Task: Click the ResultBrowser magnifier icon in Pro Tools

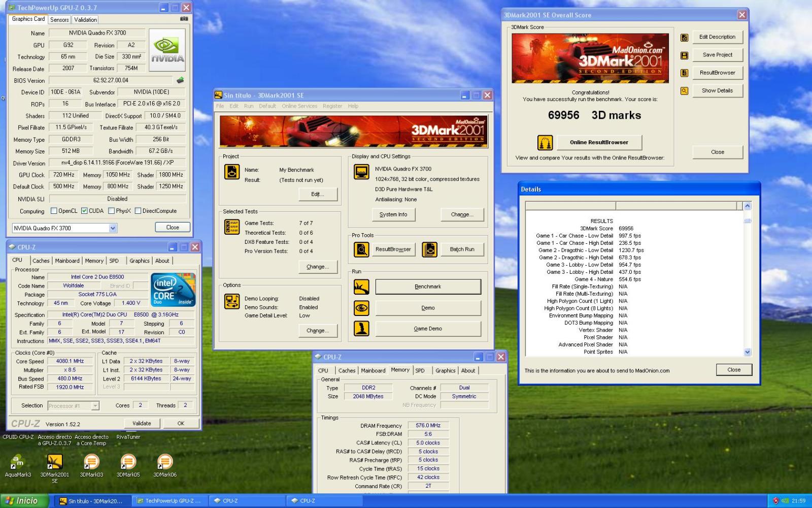Action: (361, 249)
